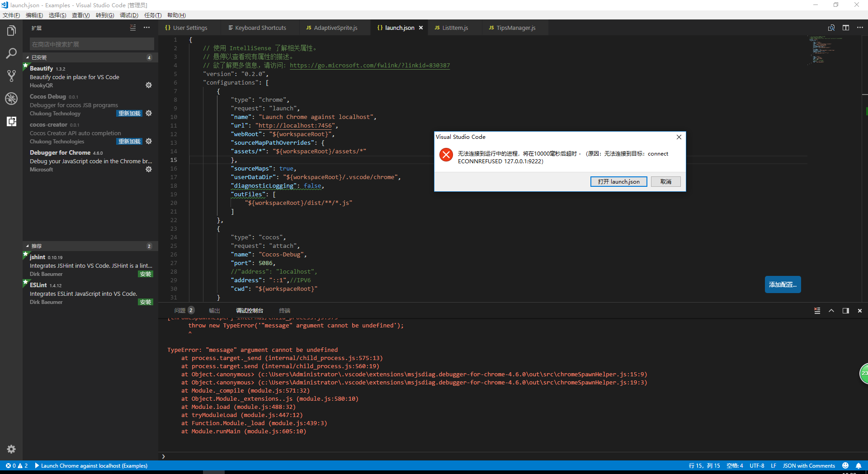The height and width of the screenshot is (474, 868).
Task: Collapse the 已安装 installed extensions section
Action: [x=90, y=57]
